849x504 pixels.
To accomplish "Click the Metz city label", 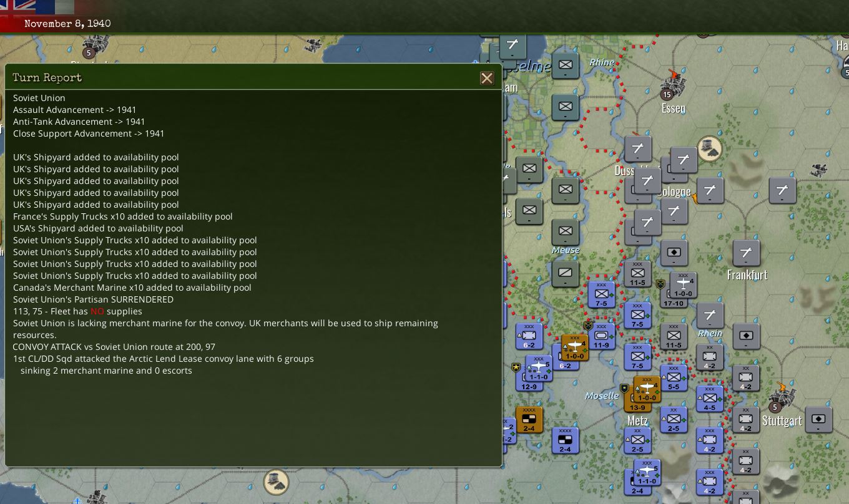I will [637, 421].
